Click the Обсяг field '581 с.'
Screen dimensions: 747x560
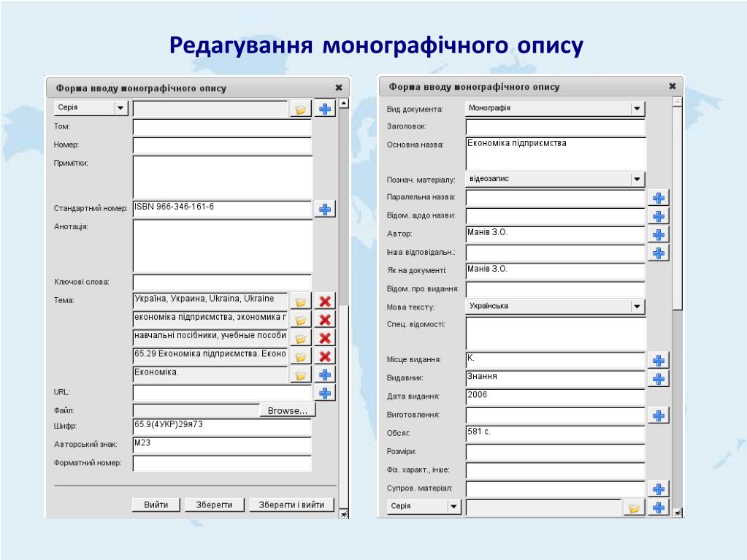point(556,434)
